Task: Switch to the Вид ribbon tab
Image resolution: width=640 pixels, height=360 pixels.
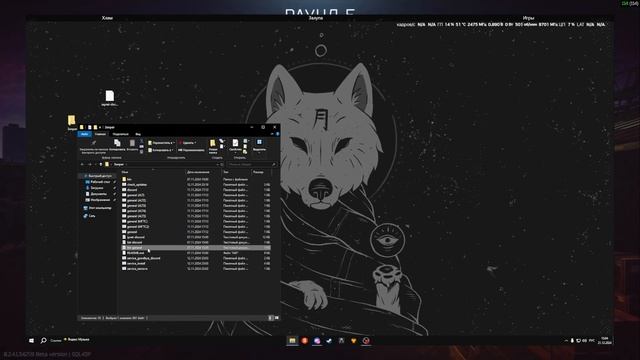Action: (x=138, y=134)
